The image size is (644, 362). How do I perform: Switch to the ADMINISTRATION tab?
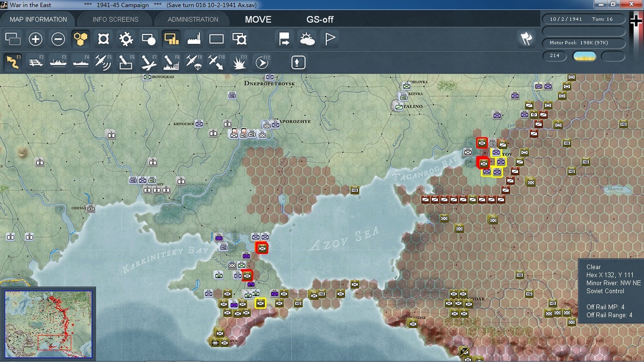193,19
